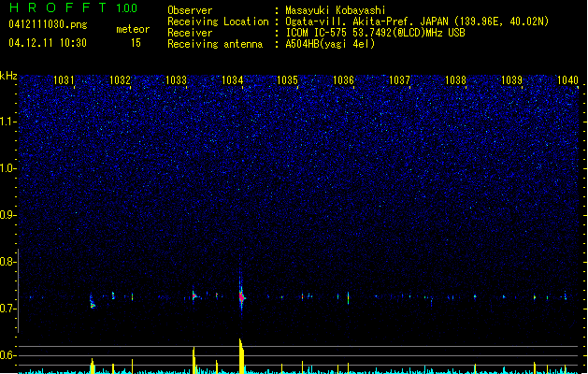Image resolution: width=588 pixels, height=374 pixels.
Task: Click the curved echo between 1031 and 1032
Action: pyautogui.click(x=93, y=302)
